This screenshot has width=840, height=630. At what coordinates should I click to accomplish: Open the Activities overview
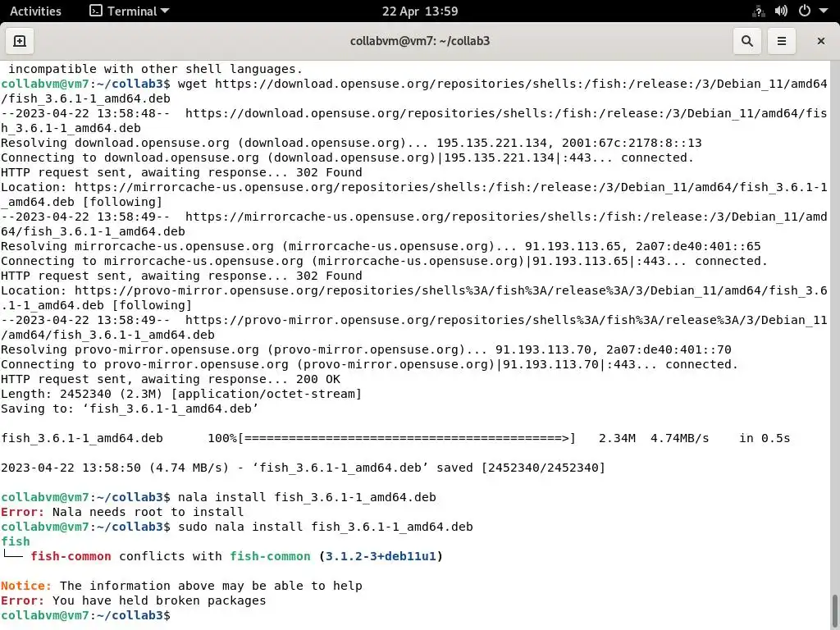[35, 11]
